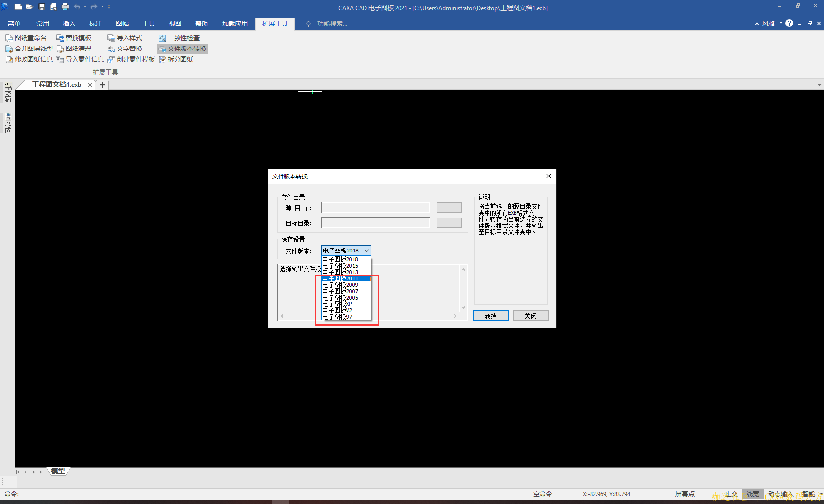The height and width of the screenshot is (504, 824).
Task: Open the 文件版本 combo box
Action: (x=346, y=251)
